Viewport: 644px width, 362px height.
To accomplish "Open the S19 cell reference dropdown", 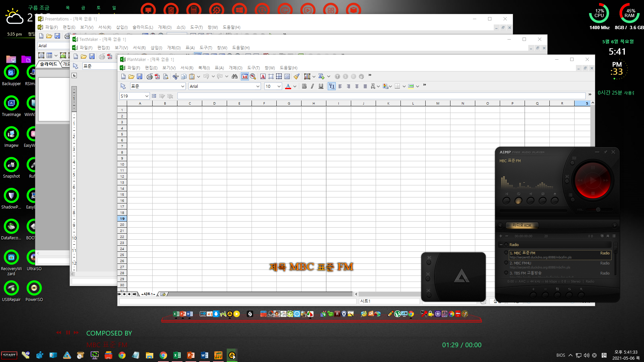I will click(147, 96).
